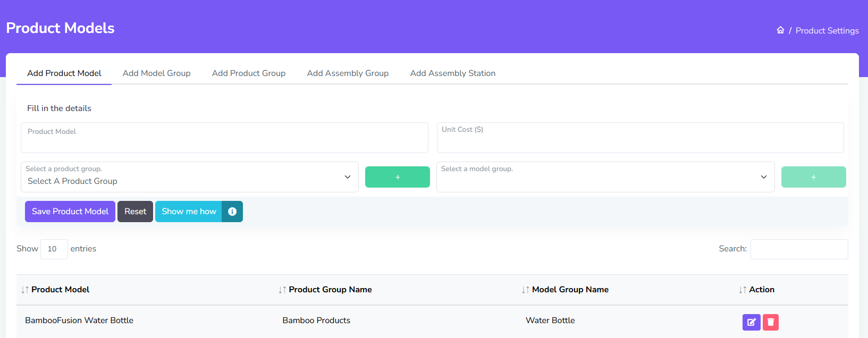Sort by Model Group Name column
The image size is (868, 338).
click(x=570, y=290)
